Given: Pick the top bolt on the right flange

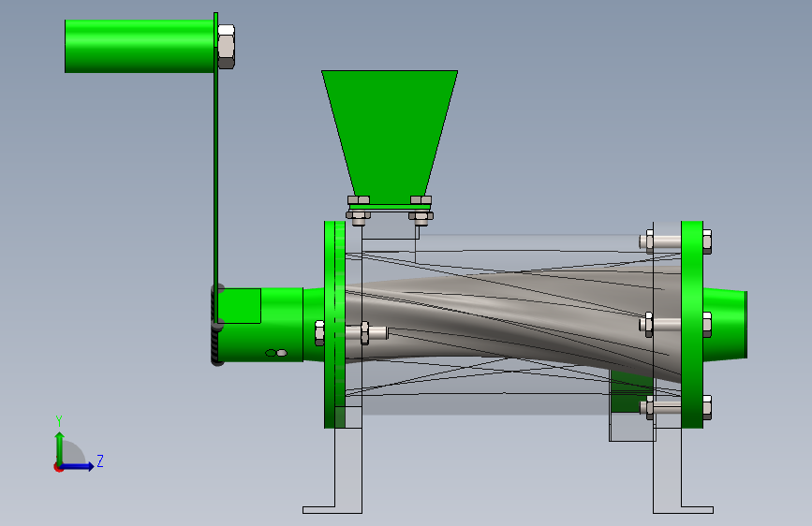Looking at the screenshot, I should pos(676,241).
